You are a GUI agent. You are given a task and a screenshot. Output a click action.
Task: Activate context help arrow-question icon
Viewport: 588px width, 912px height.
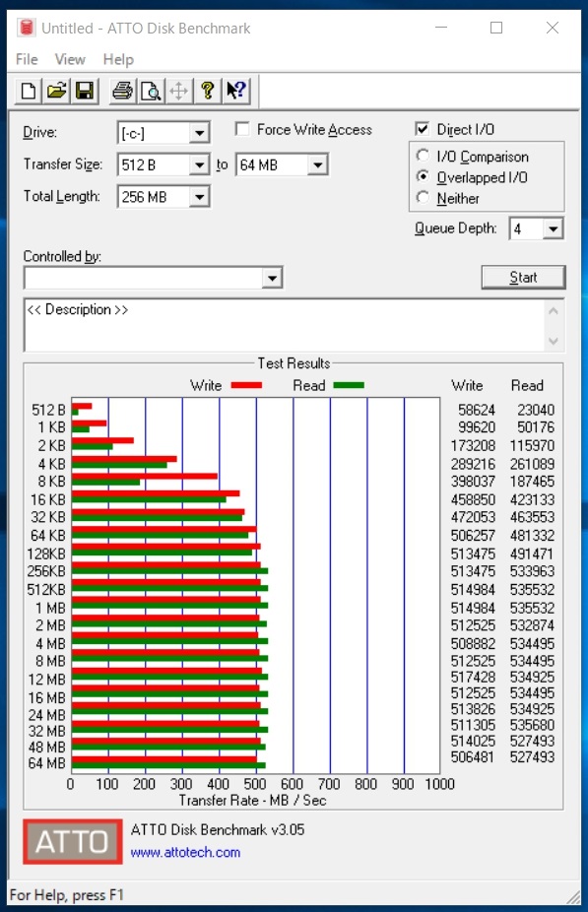tap(236, 92)
